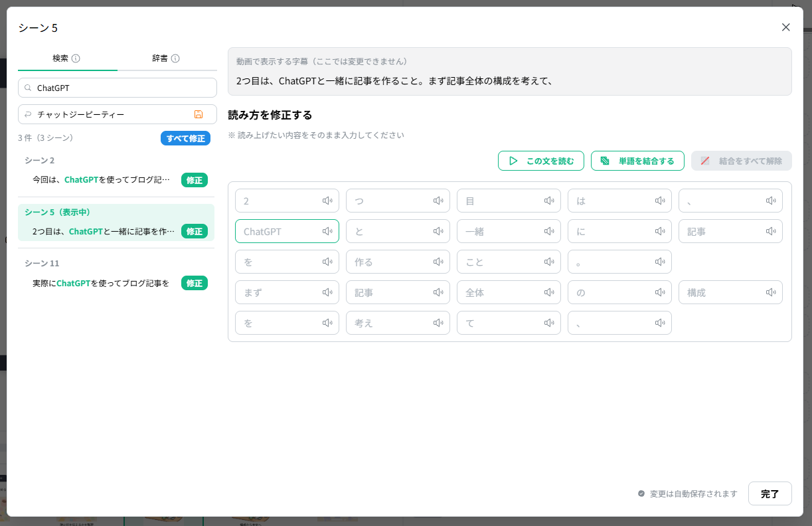Switch to the 検索 tab
812x526 pixels.
[68, 58]
